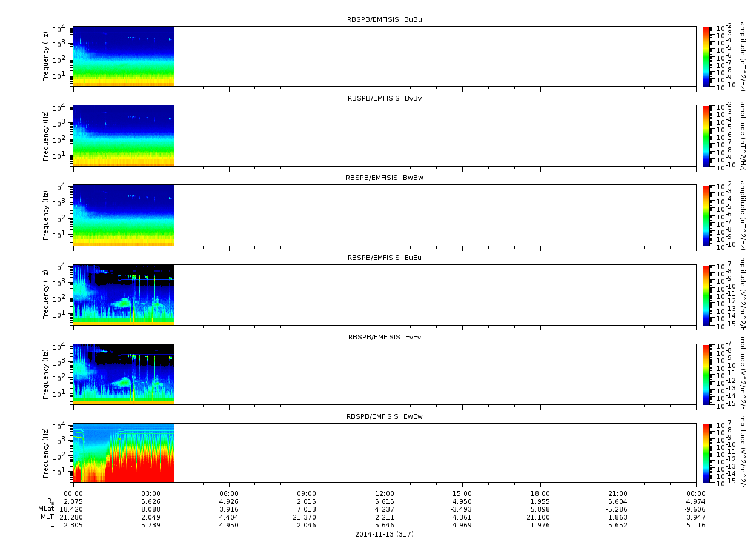This screenshot has height=545, width=756.
Task: Select the 12:00 time axis label
Action: tap(385, 493)
